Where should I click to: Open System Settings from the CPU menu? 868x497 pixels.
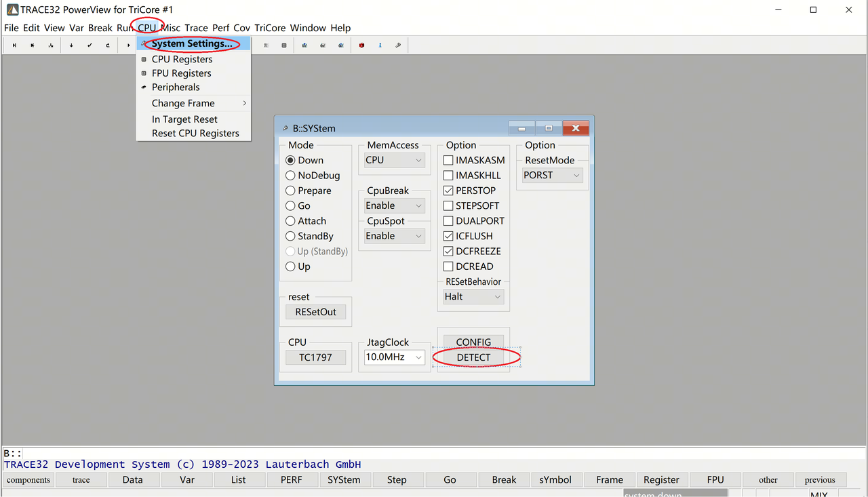[193, 44]
